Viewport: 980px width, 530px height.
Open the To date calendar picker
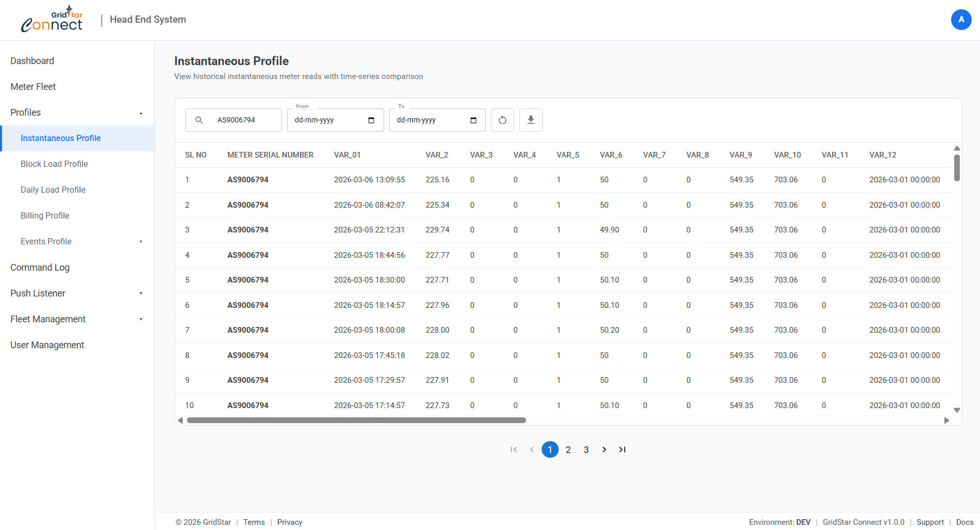(473, 120)
